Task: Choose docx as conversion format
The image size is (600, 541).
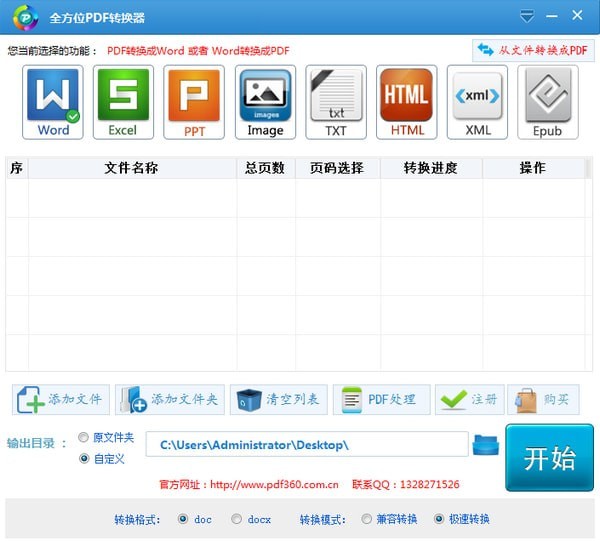Action: [x=237, y=519]
